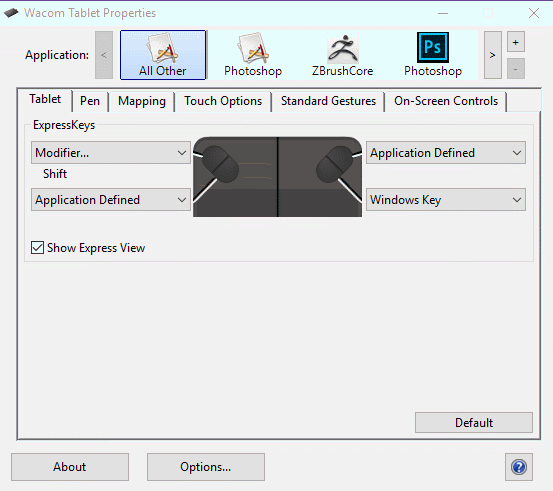
Task: Switch to the Tablet tab
Action: (x=45, y=99)
